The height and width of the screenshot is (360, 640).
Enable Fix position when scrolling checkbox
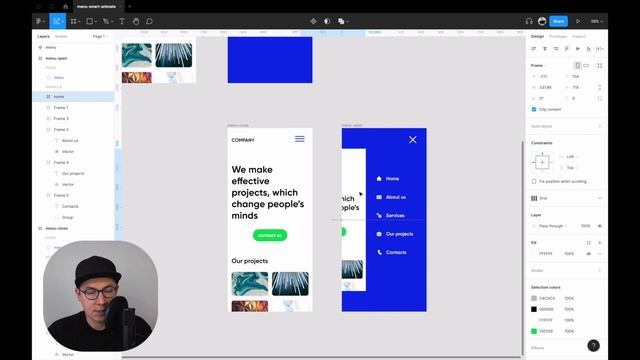tap(534, 181)
